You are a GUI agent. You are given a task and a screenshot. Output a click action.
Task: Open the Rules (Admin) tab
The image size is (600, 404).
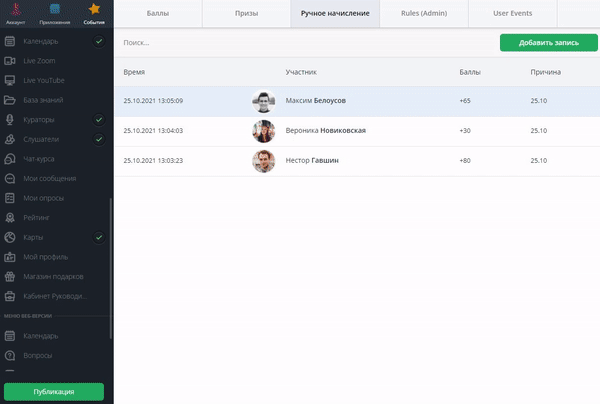pyautogui.click(x=424, y=13)
